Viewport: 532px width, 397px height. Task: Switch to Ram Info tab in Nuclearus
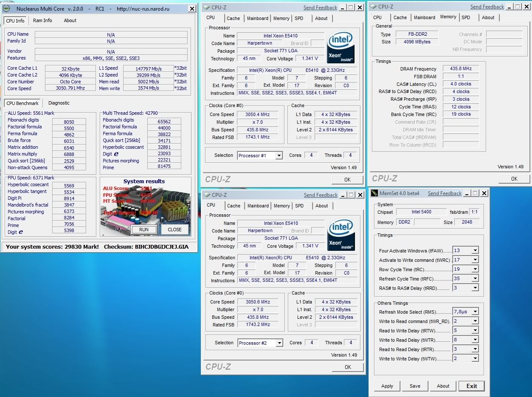(42, 20)
